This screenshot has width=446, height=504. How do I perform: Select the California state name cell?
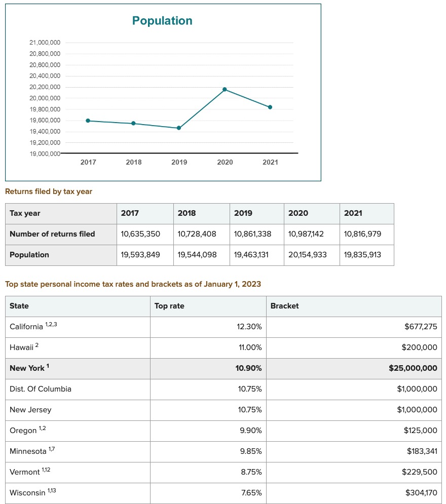pos(26,327)
